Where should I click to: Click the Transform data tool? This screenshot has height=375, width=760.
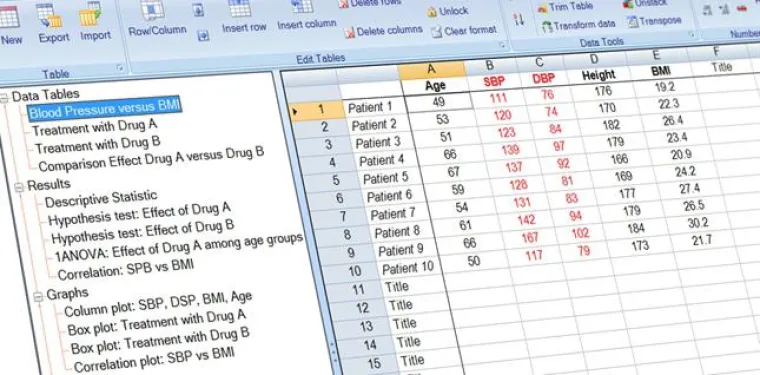point(578,25)
